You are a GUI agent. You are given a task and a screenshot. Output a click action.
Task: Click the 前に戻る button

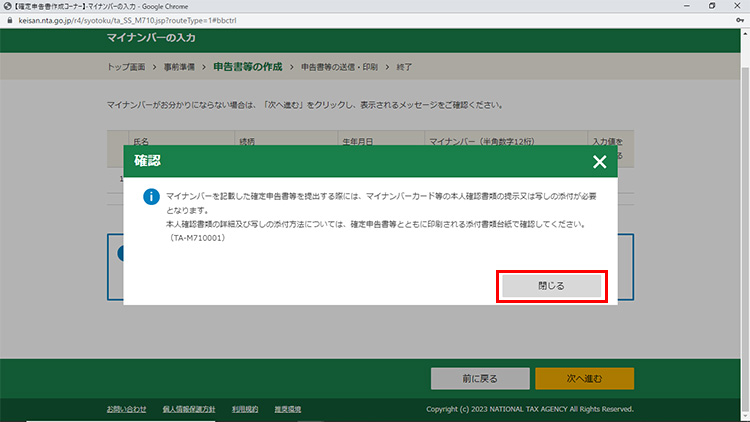pos(479,378)
